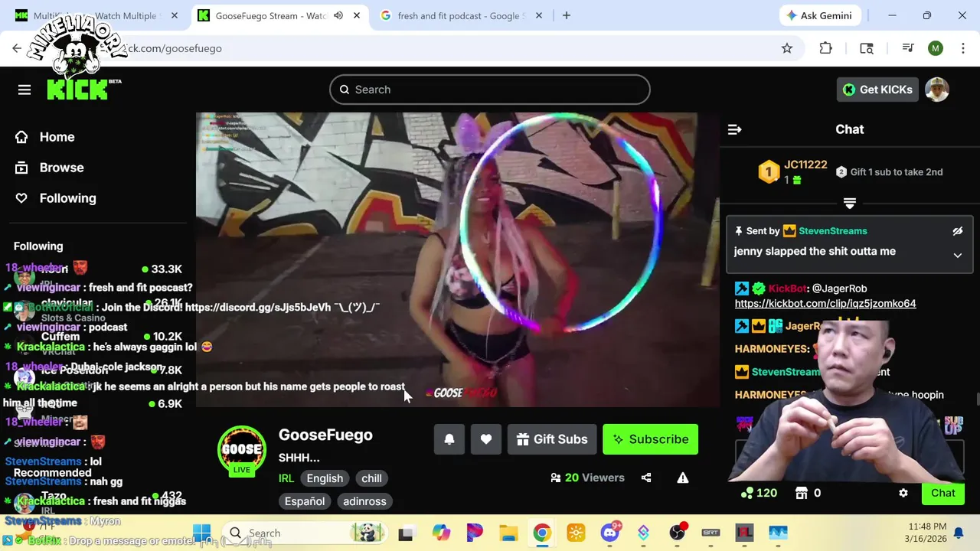
Task: Mute the GooseFuego Stream tab audio
Action: click(338, 15)
